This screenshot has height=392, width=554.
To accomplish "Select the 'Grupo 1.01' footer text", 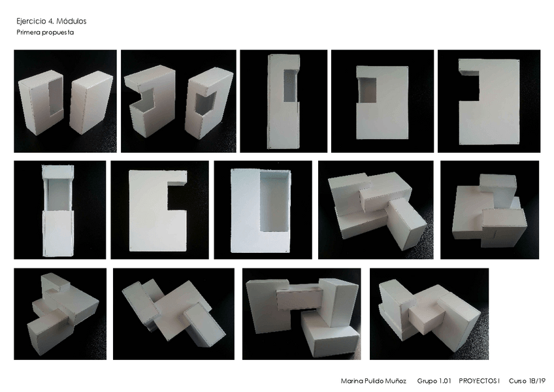I will click(x=434, y=381).
